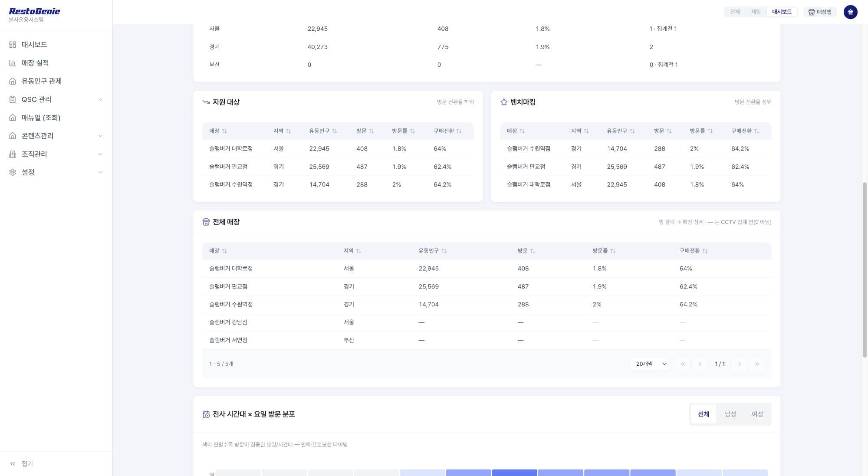Collapse the sidebar with 접기

tap(21, 463)
